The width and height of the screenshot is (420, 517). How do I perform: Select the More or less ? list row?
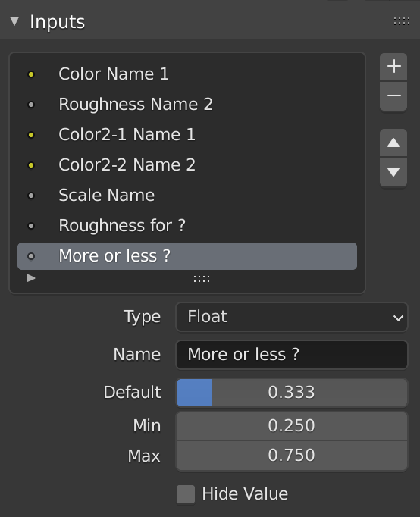(x=187, y=256)
